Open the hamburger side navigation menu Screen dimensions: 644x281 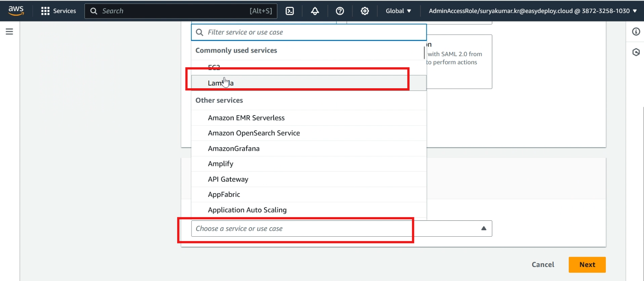[9, 32]
